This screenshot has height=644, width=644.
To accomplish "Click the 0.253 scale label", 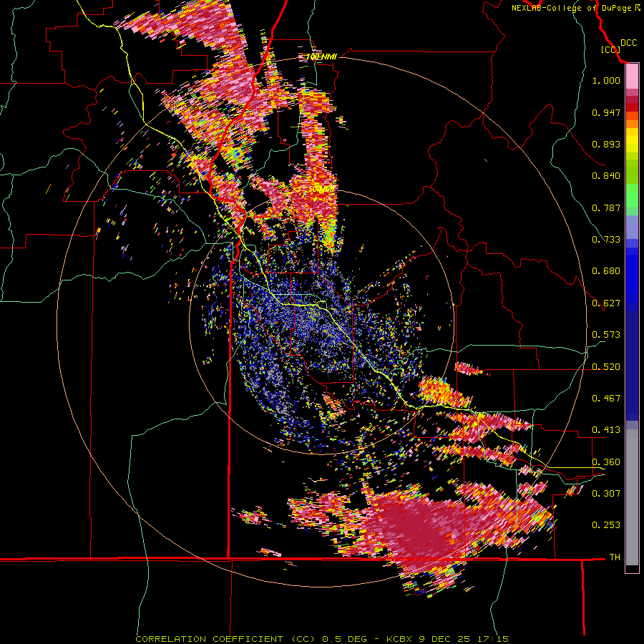I will [x=606, y=525].
